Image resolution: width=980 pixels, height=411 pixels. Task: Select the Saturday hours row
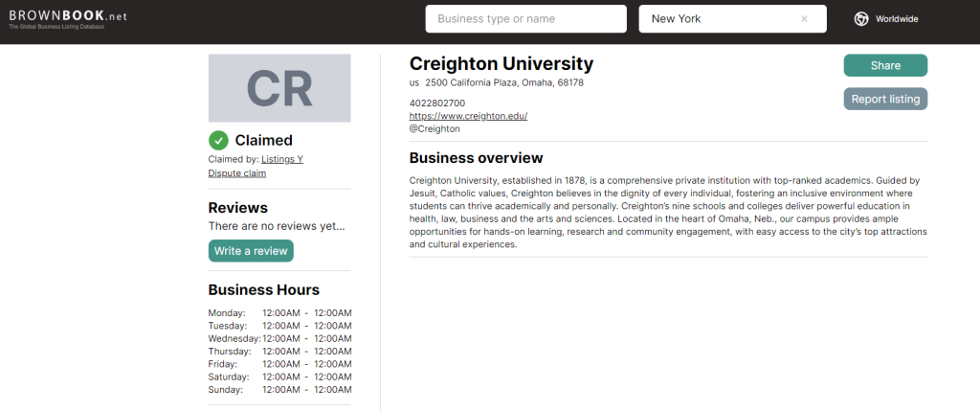(x=280, y=377)
